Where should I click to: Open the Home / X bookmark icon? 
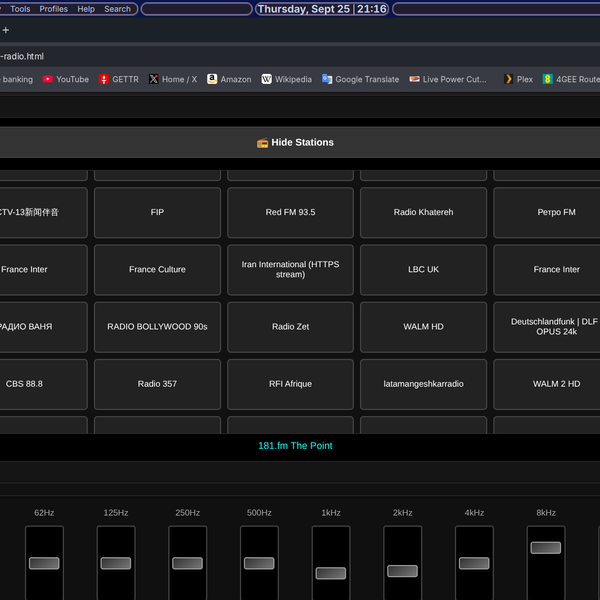coord(153,79)
